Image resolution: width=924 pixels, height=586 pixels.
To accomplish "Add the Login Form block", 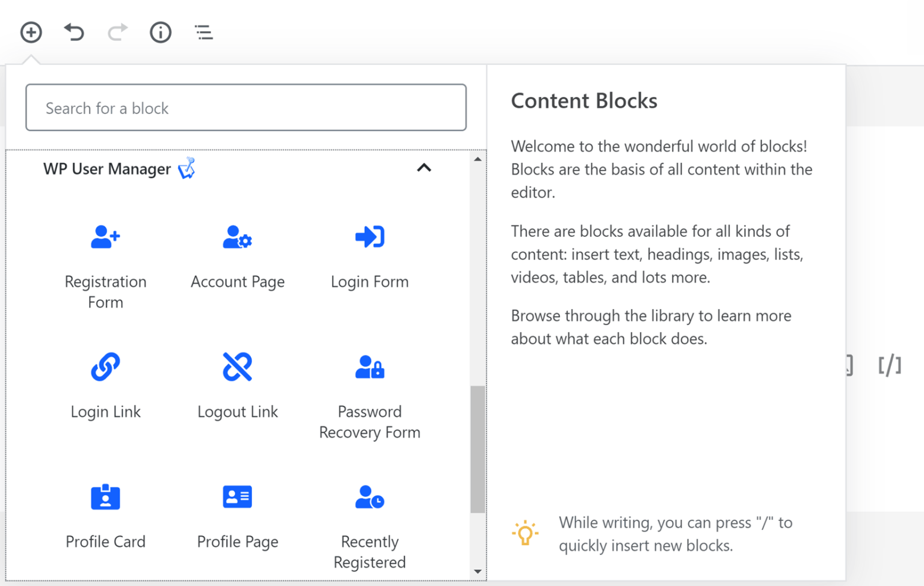I will 369,256.
